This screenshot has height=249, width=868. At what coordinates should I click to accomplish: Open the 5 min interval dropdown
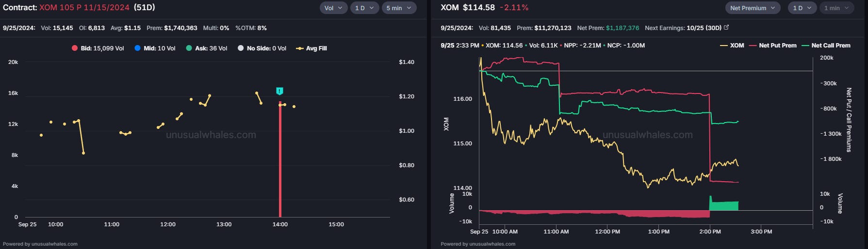(x=399, y=8)
